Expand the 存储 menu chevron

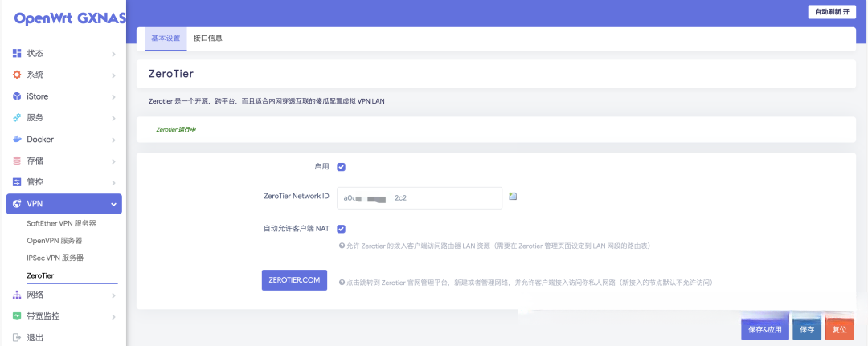coord(113,161)
